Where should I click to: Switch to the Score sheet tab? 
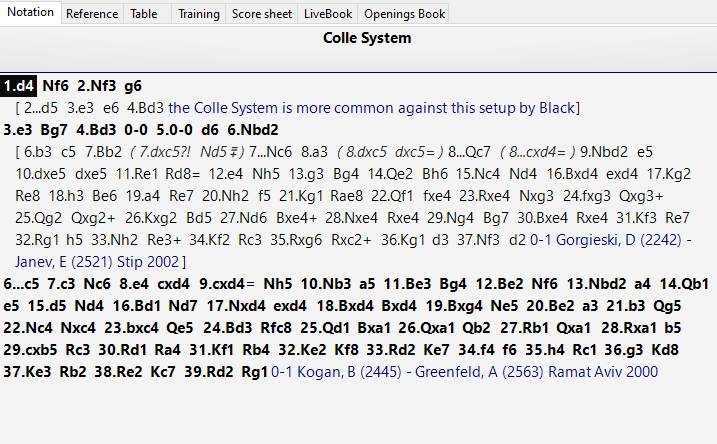262,14
